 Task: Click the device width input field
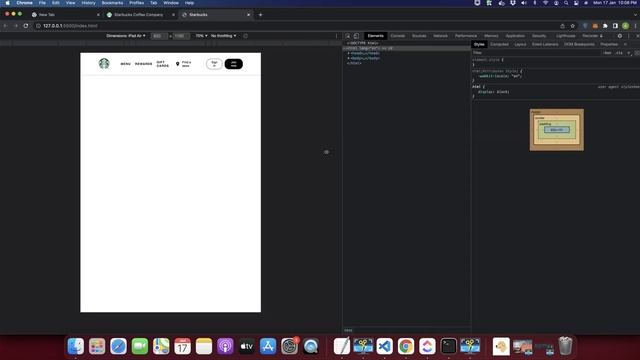tap(159, 36)
